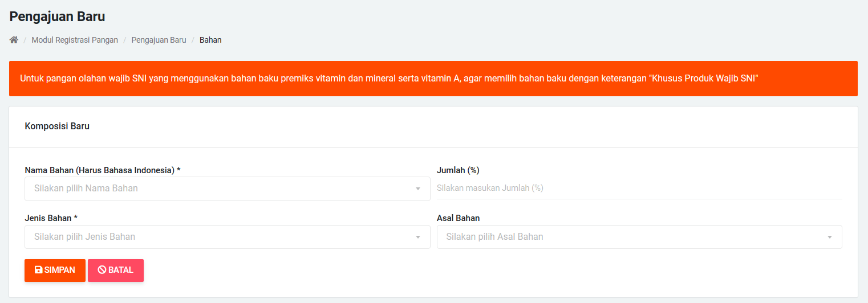
Task: Click the Pengajuan Baru page title
Action: click(x=57, y=17)
